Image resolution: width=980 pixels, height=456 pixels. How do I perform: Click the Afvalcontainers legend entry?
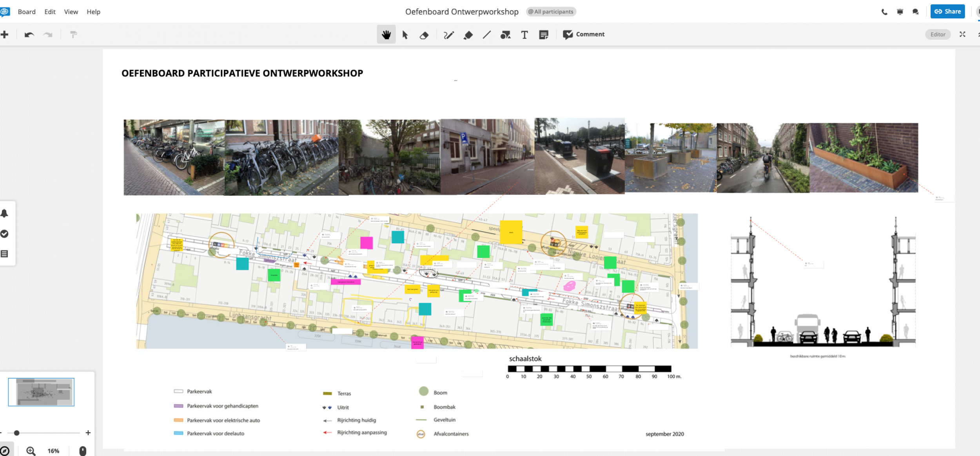443,434
